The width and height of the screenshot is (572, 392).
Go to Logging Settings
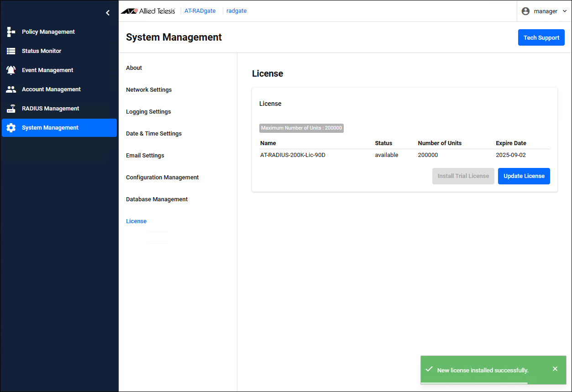click(148, 112)
